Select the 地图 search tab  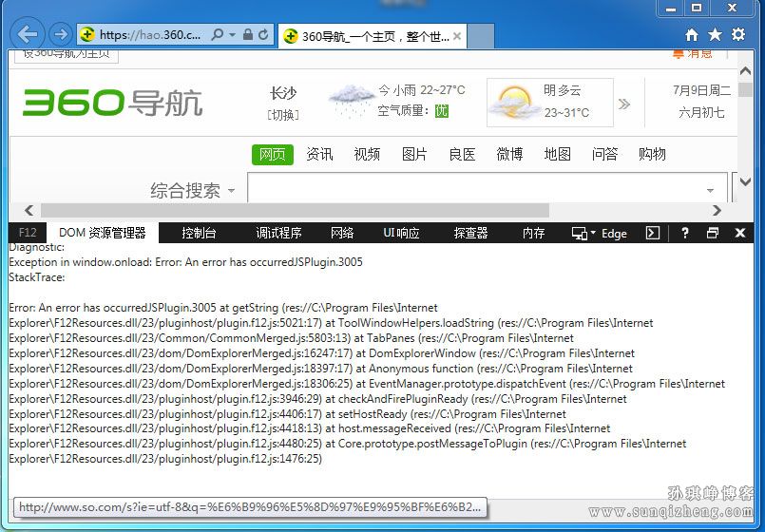pos(557,155)
